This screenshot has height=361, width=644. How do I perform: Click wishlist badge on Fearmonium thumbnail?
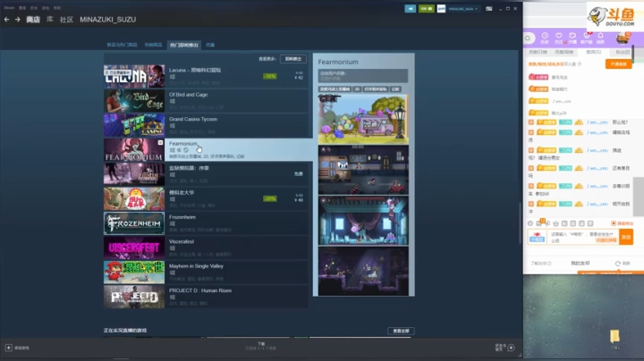point(161,142)
